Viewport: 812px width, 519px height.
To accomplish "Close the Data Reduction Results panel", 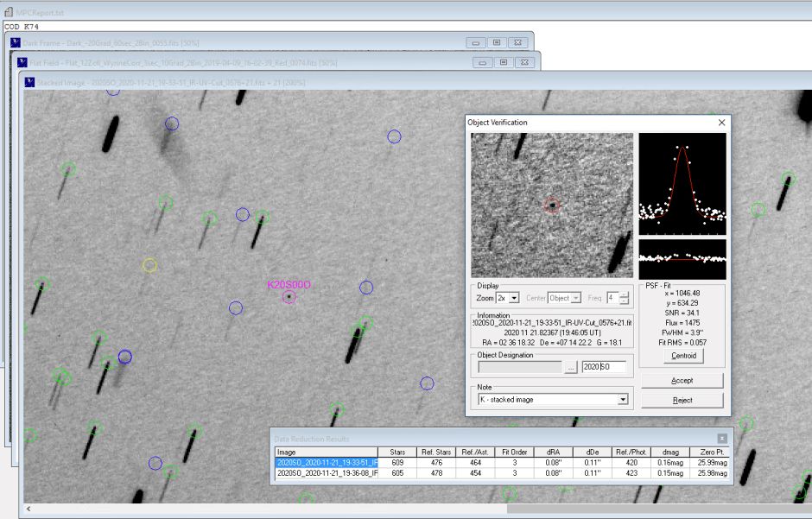I will point(722,439).
